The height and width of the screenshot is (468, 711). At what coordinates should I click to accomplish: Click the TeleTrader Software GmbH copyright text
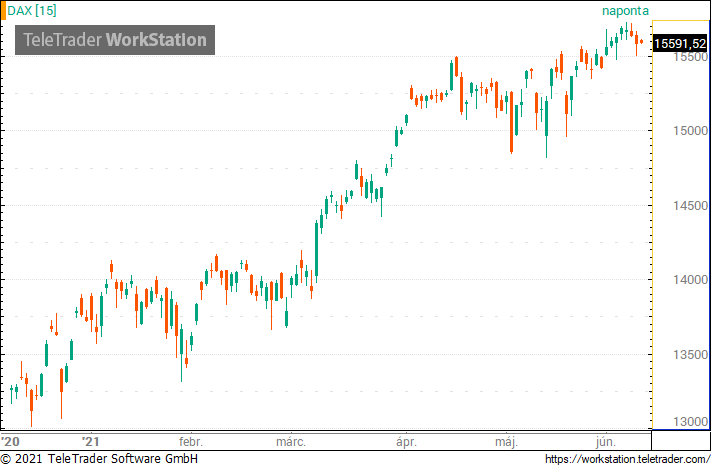click(99, 458)
